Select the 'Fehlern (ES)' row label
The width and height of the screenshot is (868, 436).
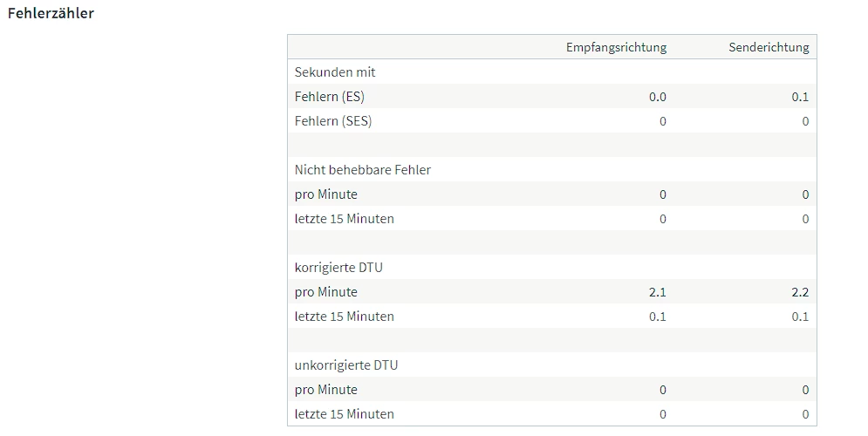coord(330,97)
